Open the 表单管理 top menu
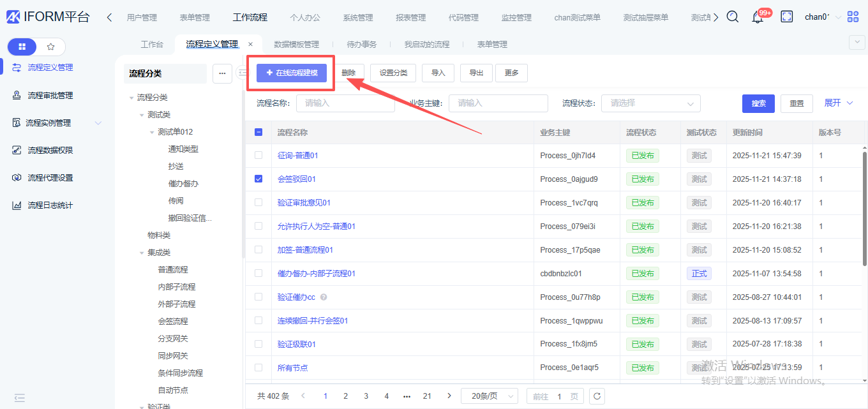This screenshot has width=868, height=409. (195, 18)
